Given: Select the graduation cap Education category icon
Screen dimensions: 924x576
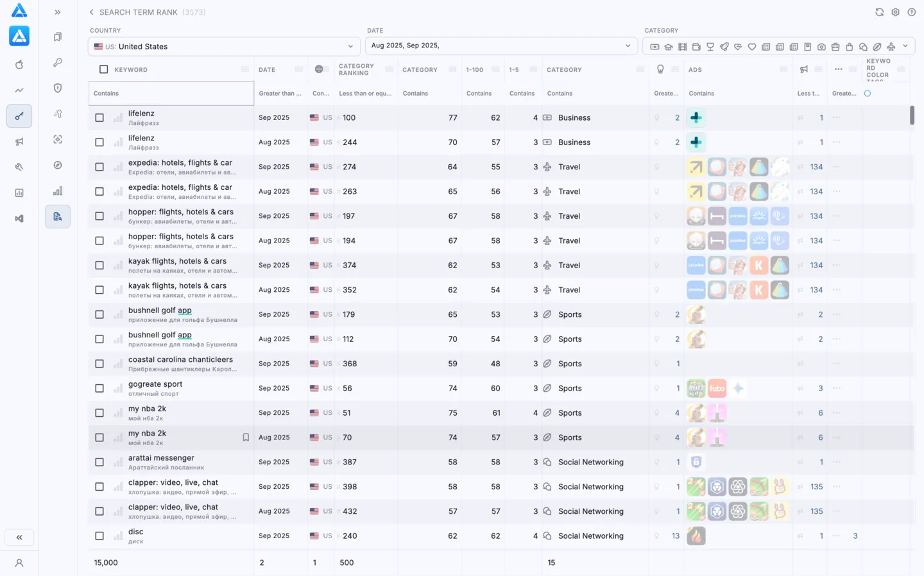Looking at the screenshot, I should [669, 46].
